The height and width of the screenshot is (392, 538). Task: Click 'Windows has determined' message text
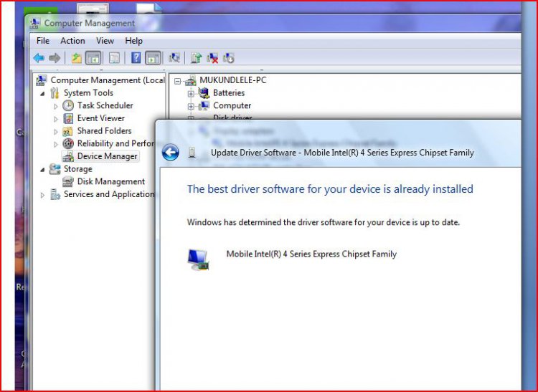coord(324,222)
